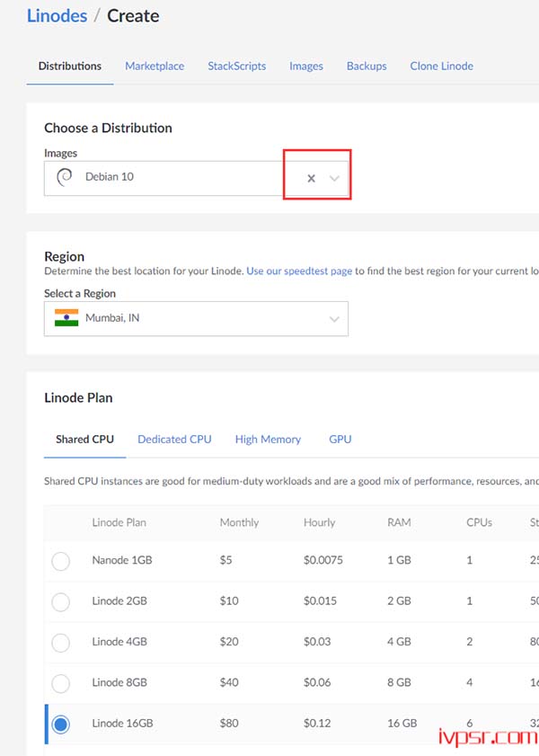Image resolution: width=539 pixels, height=756 pixels.
Task: Select the Linode 4GB radio button
Action: pyautogui.click(x=61, y=643)
